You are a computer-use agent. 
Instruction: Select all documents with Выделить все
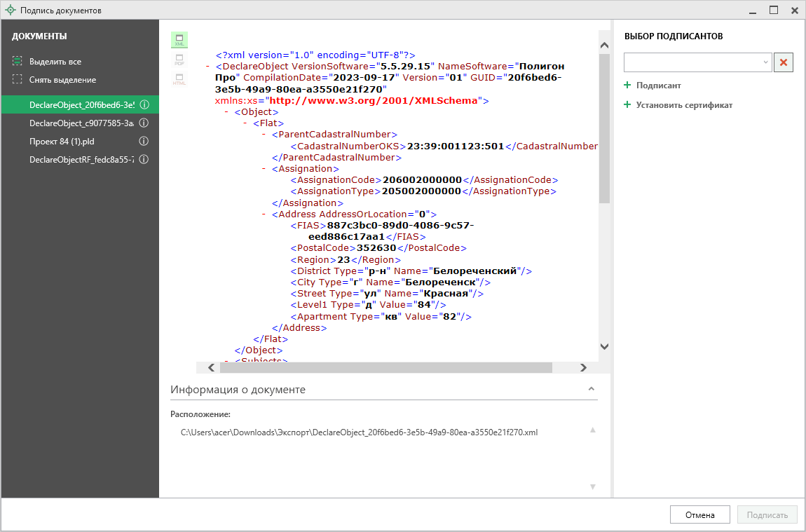coord(55,62)
